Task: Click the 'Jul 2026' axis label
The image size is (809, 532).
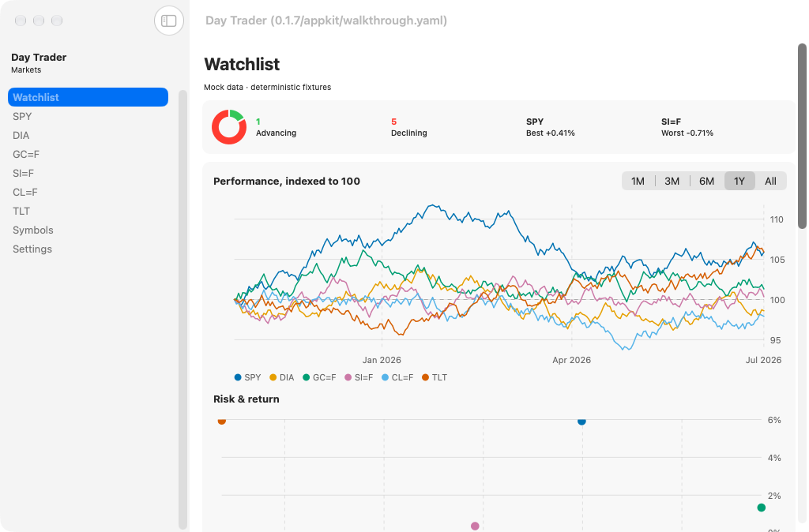Action: 764,360
